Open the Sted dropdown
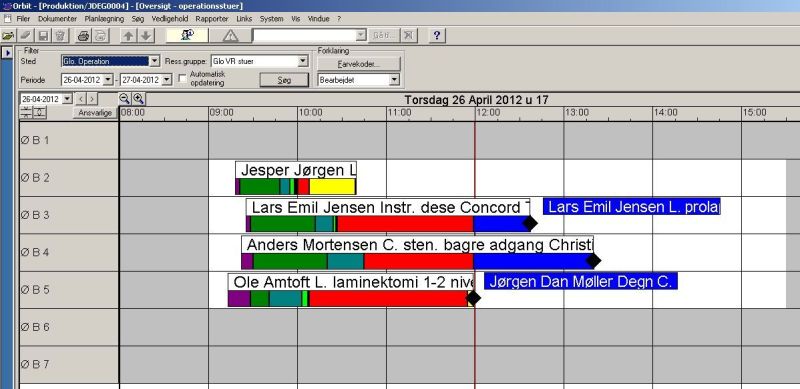800x389 pixels. coord(155,61)
